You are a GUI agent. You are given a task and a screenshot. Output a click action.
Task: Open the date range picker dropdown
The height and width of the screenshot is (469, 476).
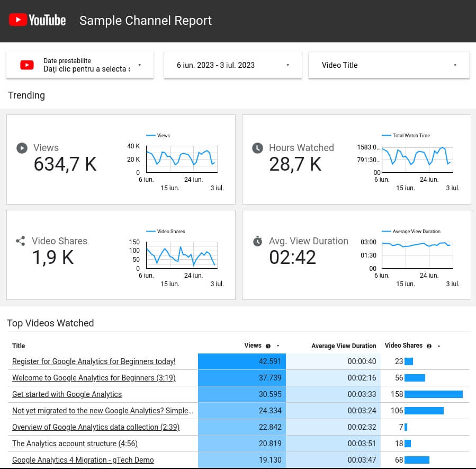(x=288, y=65)
